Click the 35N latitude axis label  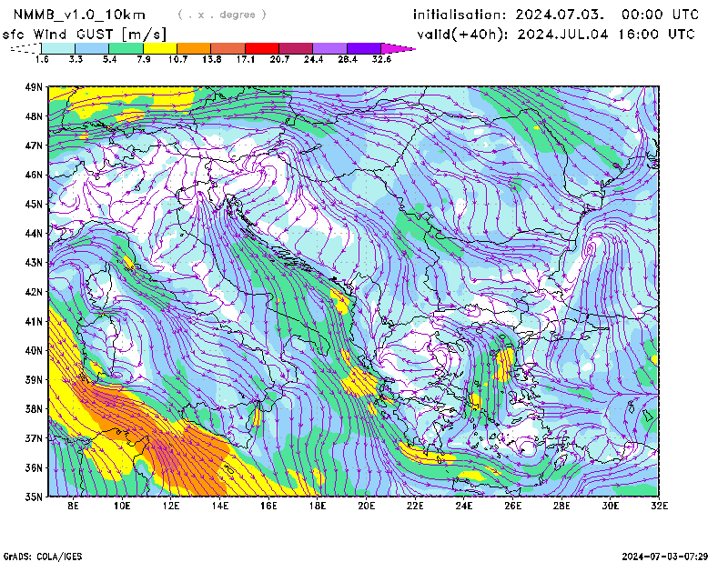click(35, 497)
